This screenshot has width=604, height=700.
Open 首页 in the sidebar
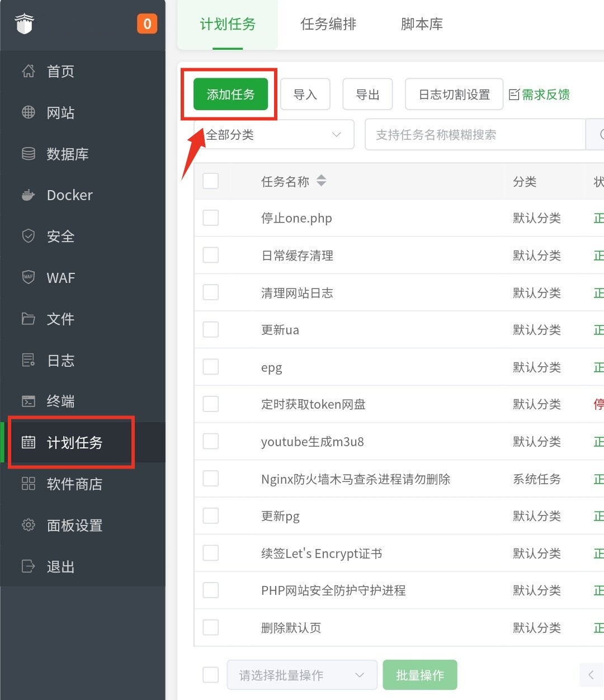pos(83,71)
